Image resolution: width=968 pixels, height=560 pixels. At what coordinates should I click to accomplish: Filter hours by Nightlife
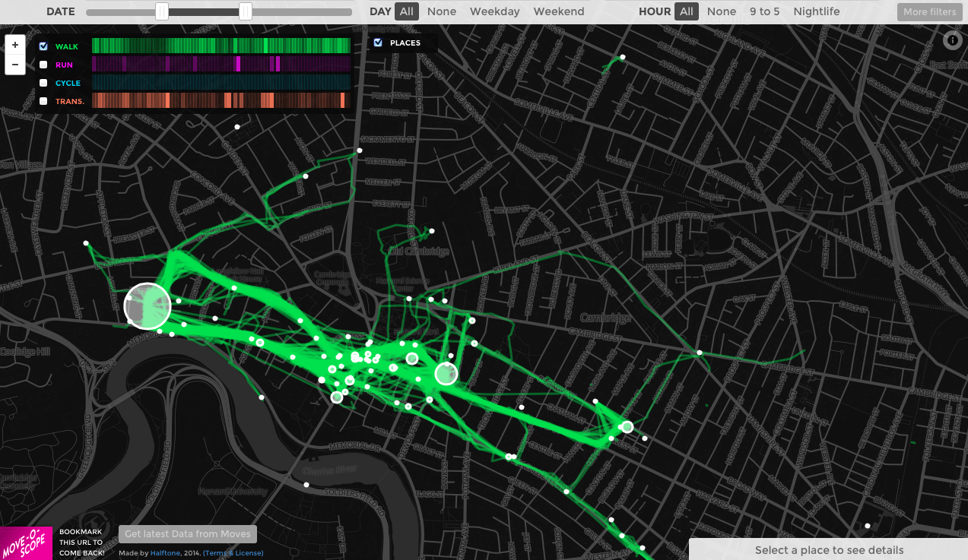[817, 11]
